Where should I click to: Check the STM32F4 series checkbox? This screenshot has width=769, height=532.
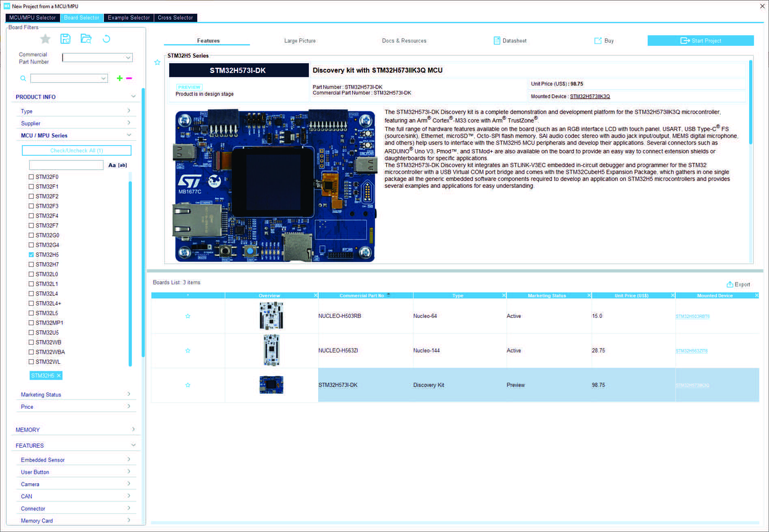click(31, 216)
